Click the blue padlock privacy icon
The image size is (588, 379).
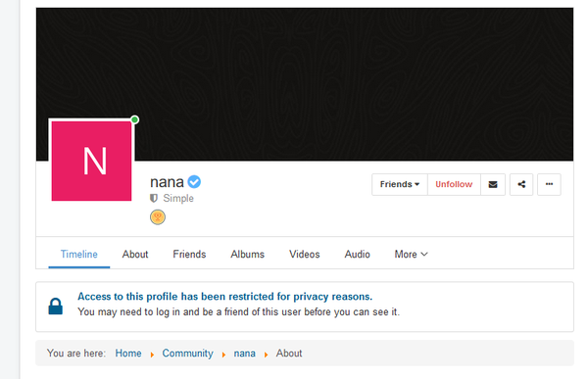[56, 307]
